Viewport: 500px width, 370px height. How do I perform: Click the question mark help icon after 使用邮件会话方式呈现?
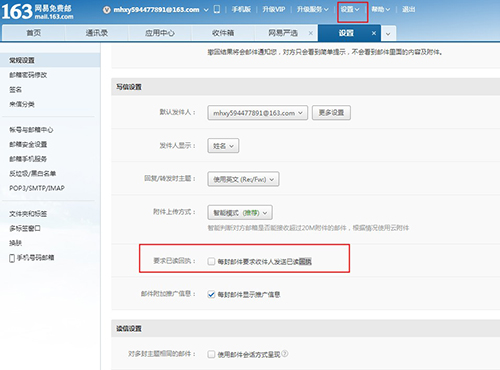coord(285,354)
